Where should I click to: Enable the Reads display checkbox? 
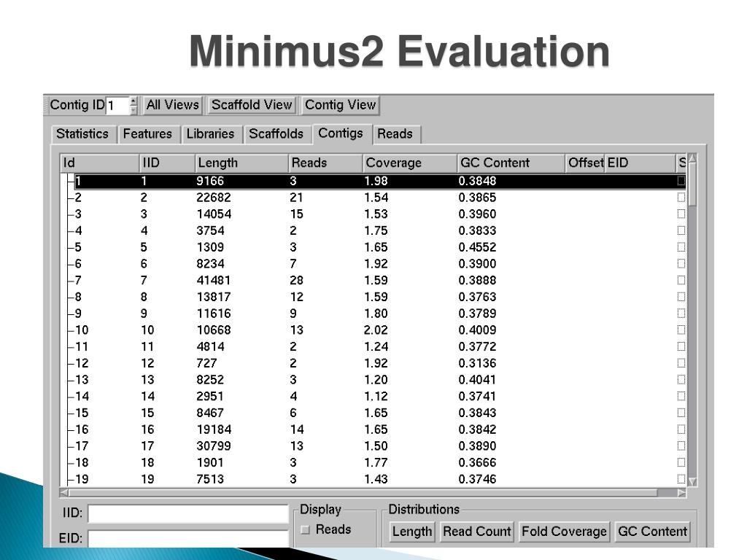pyautogui.click(x=306, y=530)
